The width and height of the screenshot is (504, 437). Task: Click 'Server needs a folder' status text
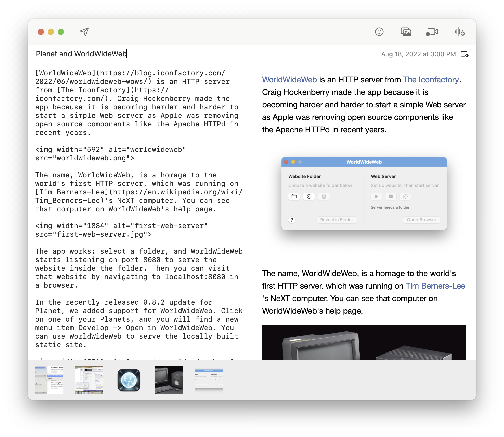(390, 207)
